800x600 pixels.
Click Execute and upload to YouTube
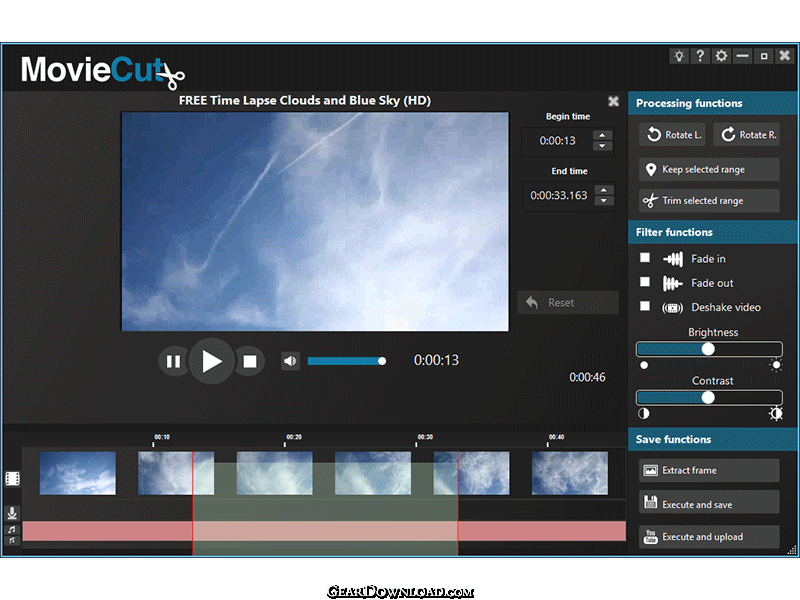click(709, 537)
